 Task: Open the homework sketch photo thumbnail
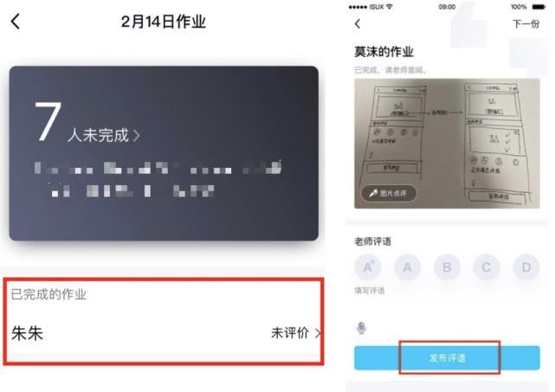(447, 144)
